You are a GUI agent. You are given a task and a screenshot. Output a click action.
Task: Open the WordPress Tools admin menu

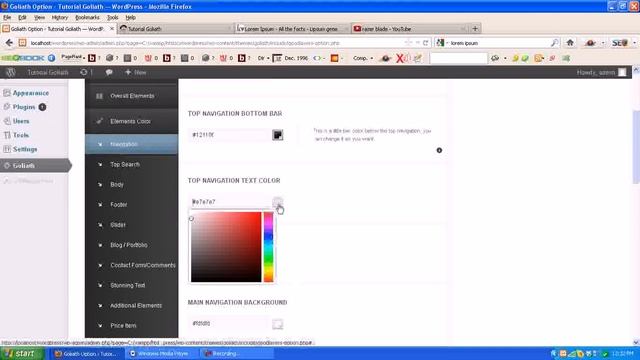coord(20,135)
